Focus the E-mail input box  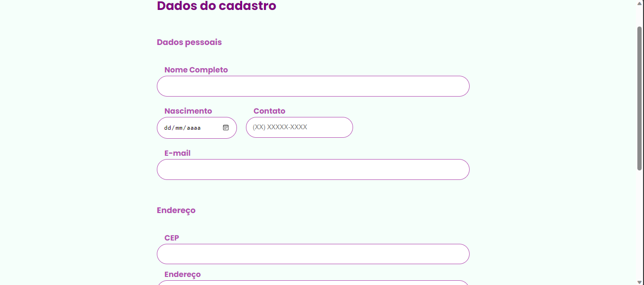[313, 169]
